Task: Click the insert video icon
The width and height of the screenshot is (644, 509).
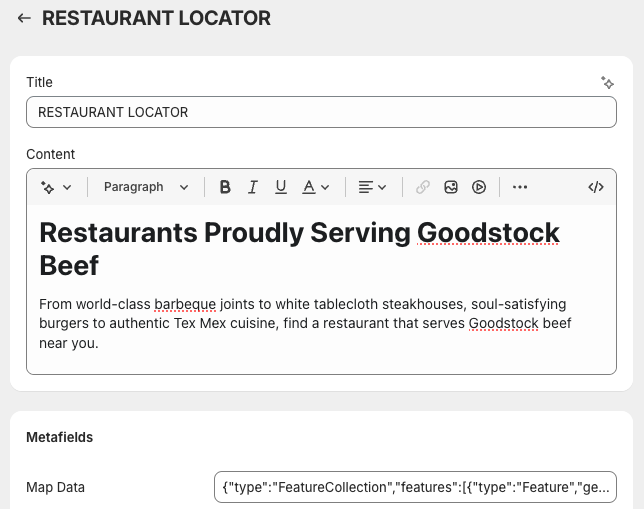Action: pyautogui.click(x=479, y=187)
